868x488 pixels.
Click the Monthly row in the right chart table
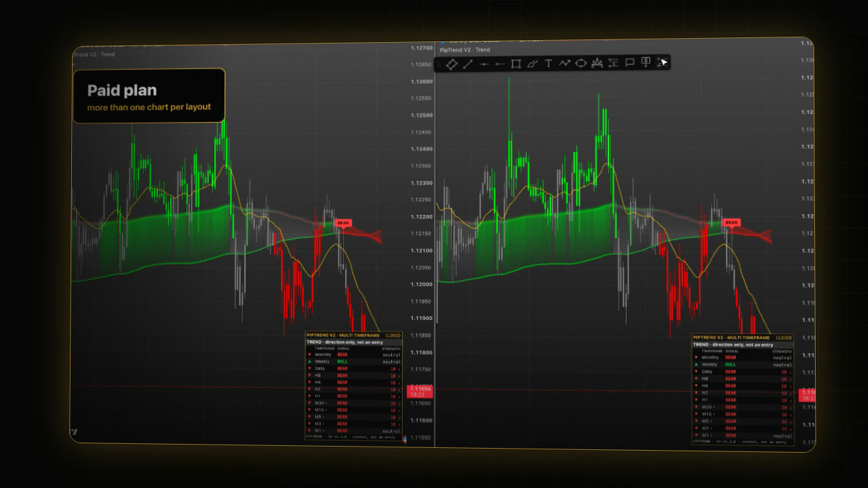coord(743,357)
